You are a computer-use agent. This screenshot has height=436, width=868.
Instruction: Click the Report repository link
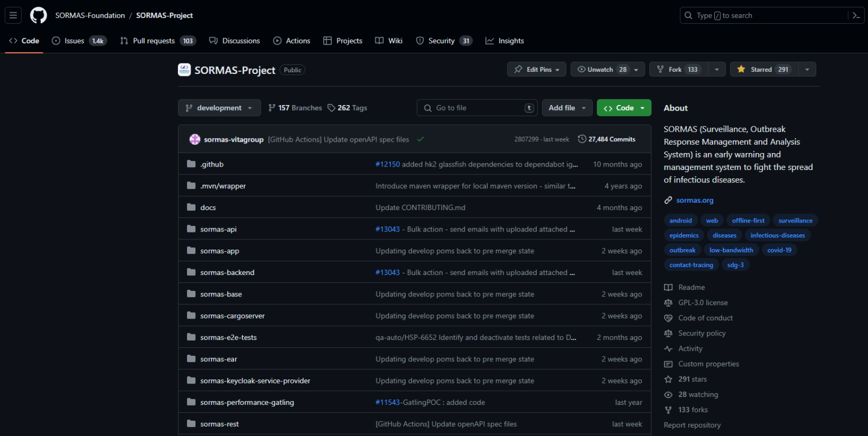click(x=692, y=425)
